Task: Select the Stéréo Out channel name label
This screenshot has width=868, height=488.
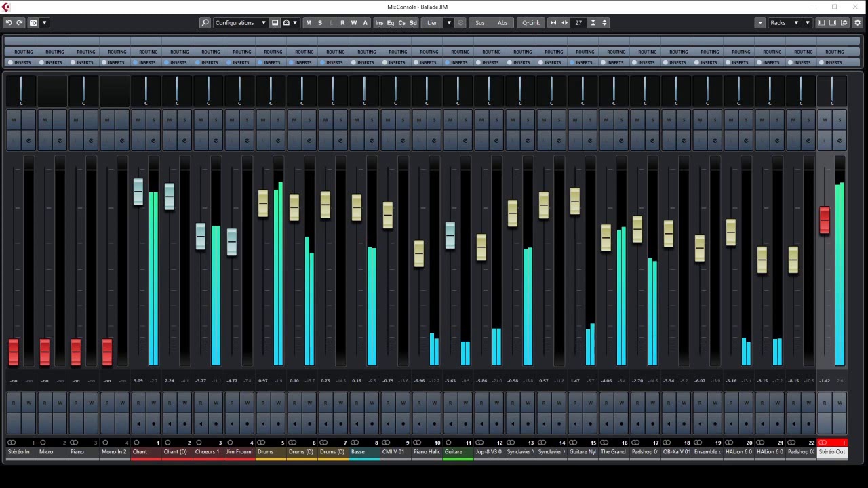Action: click(x=832, y=452)
